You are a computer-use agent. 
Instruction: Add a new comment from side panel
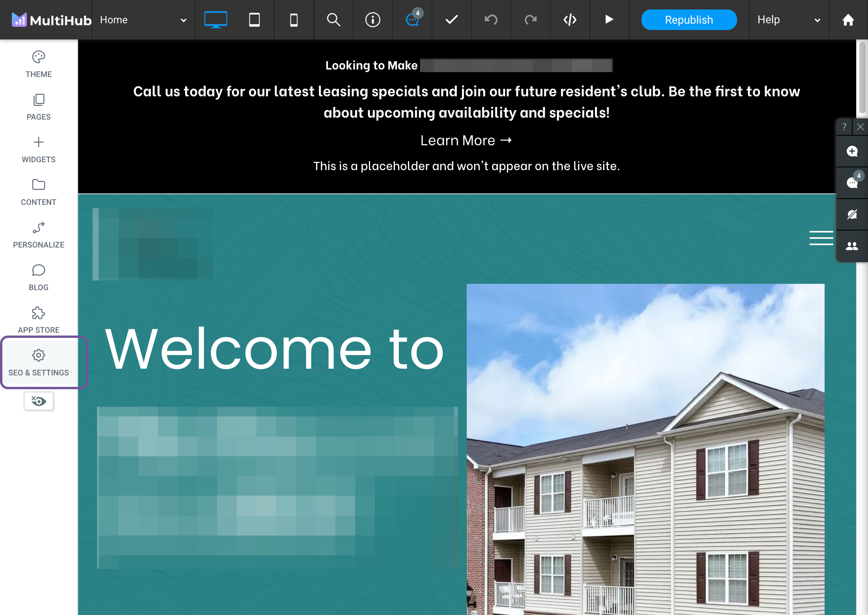(x=852, y=151)
